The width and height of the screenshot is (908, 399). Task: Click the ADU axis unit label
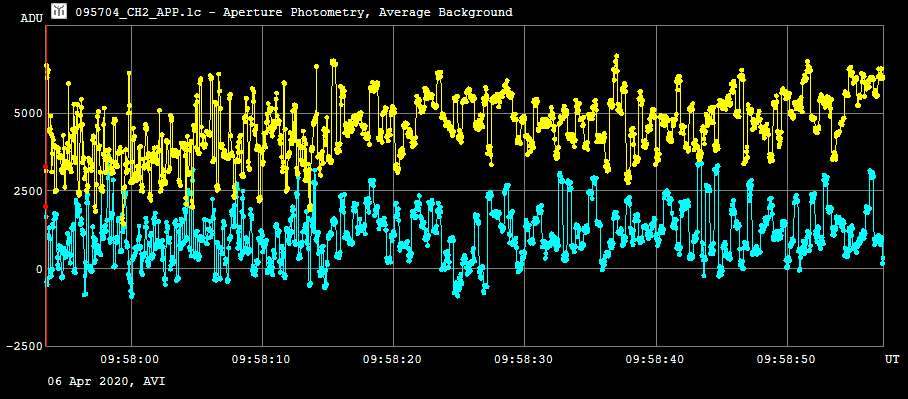point(31,19)
